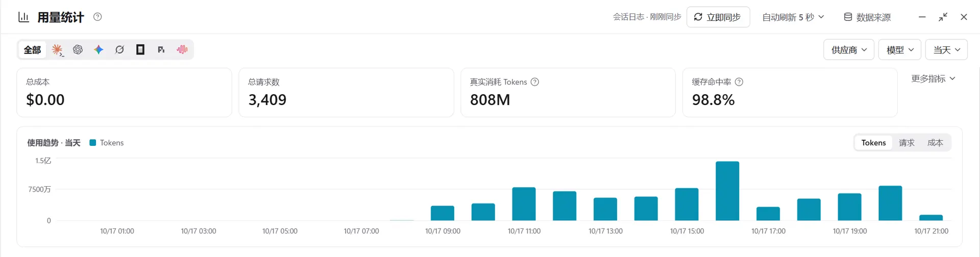Image resolution: width=980 pixels, height=257 pixels.
Task: Click the info icon next to 缓存命中率
Action: pos(739,82)
